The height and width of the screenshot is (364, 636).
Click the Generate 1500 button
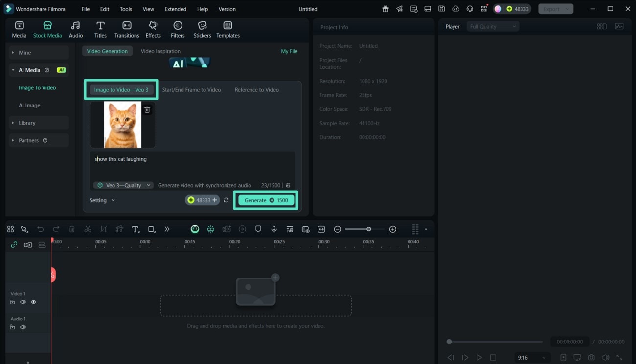[x=266, y=200]
